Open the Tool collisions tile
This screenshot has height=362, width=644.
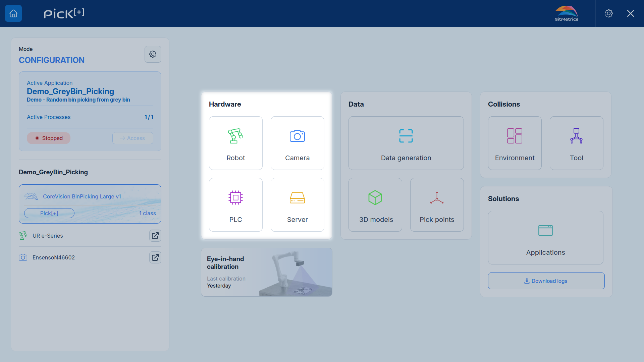[576, 143]
